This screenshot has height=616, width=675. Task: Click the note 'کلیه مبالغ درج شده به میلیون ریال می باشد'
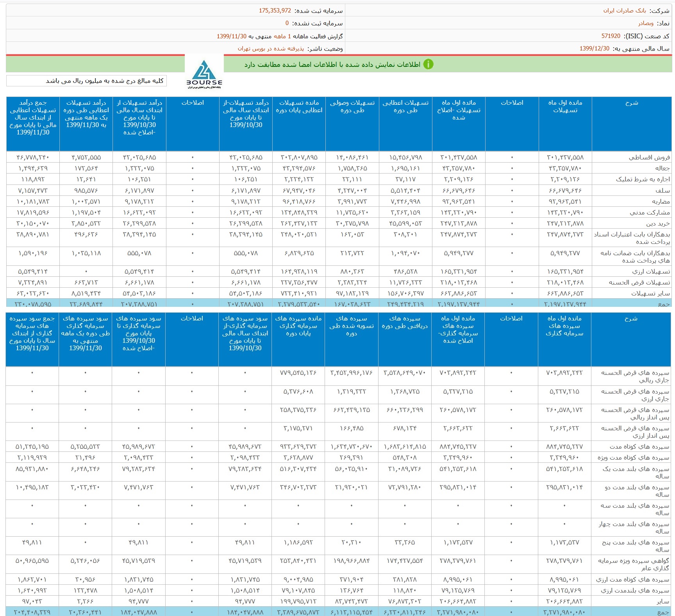click(105, 81)
